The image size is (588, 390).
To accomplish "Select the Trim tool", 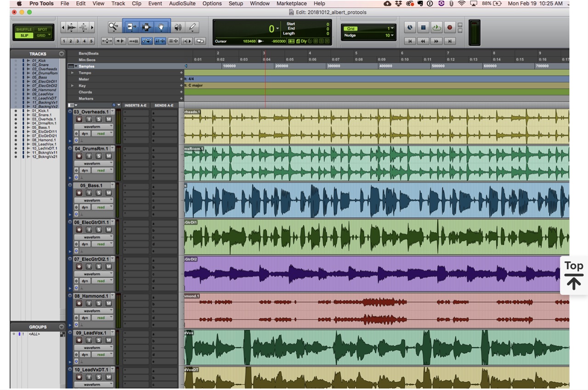I will [x=131, y=27].
